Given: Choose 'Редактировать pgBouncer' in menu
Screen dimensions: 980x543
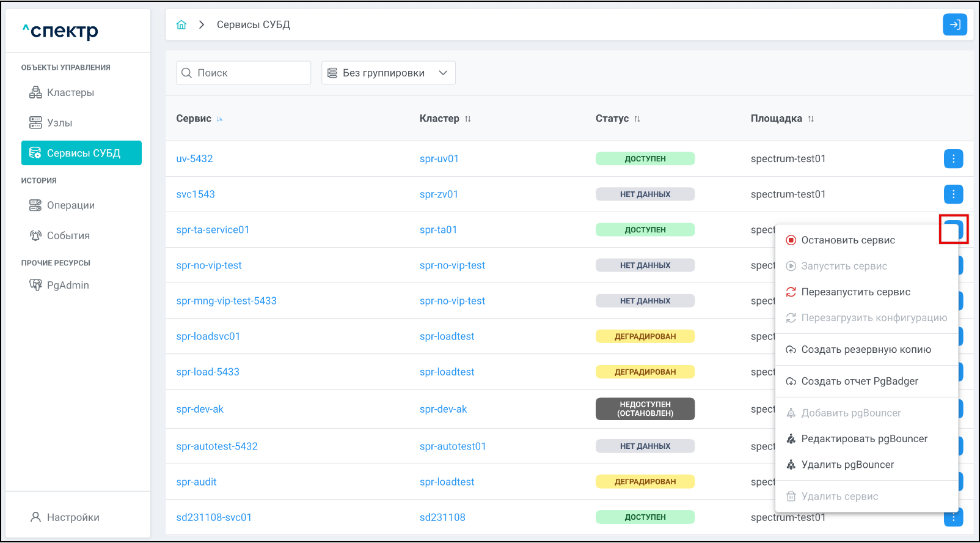Looking at the screenshot, I should pyautogui.click(x=864, y=439).
